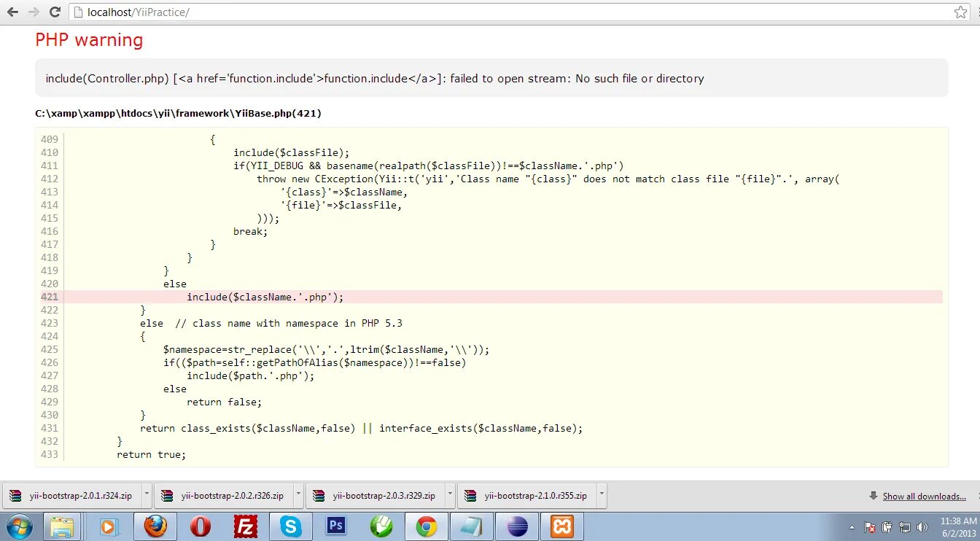980x541 pixels.
Task: Open Google Chrome from the taskbar
Action: point(427,526)
